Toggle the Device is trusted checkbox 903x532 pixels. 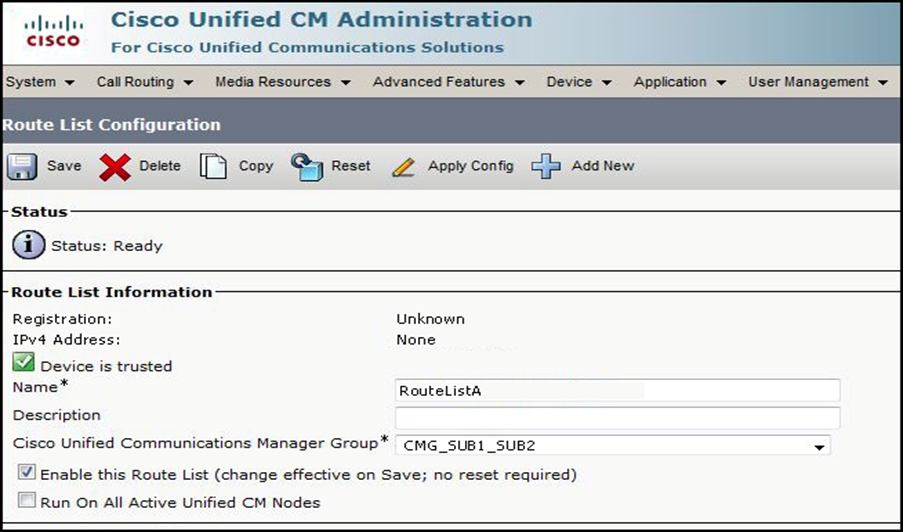pos(24,364)
